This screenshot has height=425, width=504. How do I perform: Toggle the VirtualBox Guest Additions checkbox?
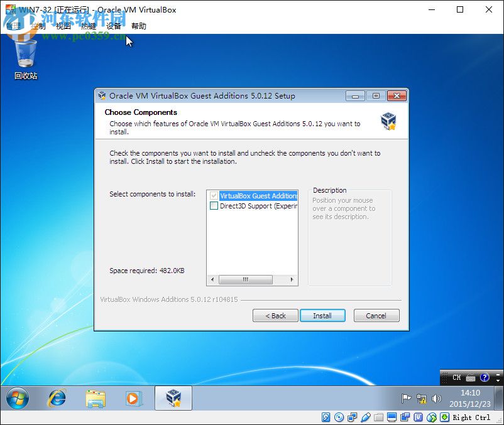click(x=214, y=195)
